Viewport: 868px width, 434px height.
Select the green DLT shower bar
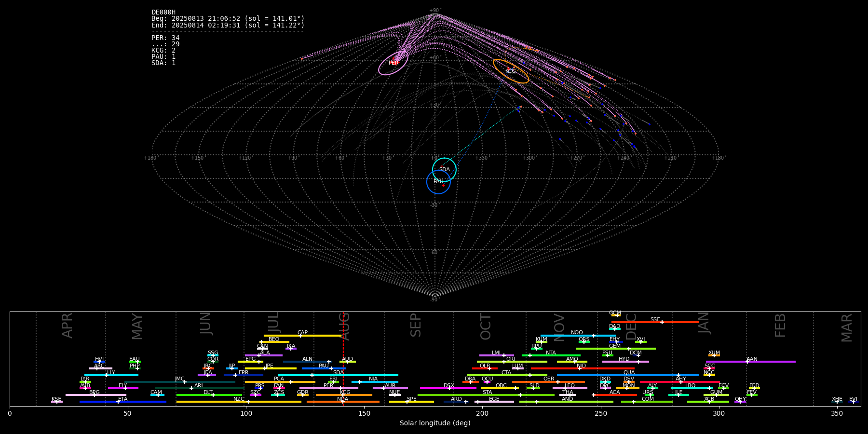click(209, 395)
